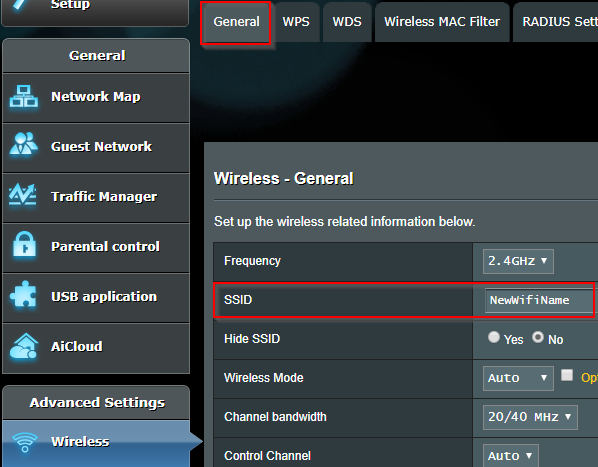
Task: Open the Frequency 2.4GHz dropdown
Action: tap(518, 261)
